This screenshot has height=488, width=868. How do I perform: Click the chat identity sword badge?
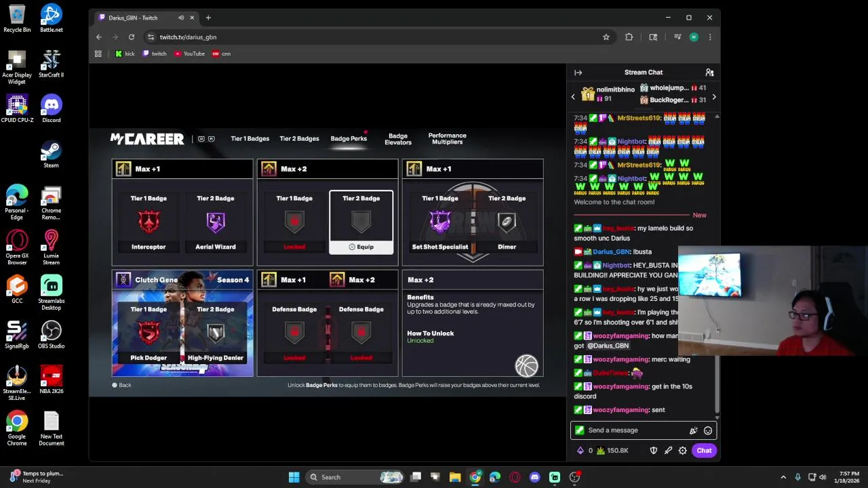pos(579,430)
